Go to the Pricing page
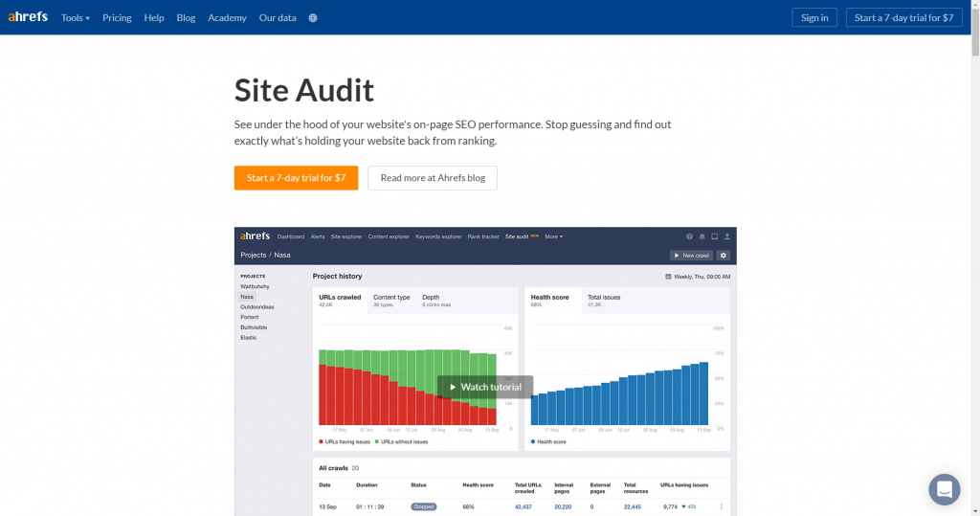This screenshot has width=980, height=516. [117, 17]
